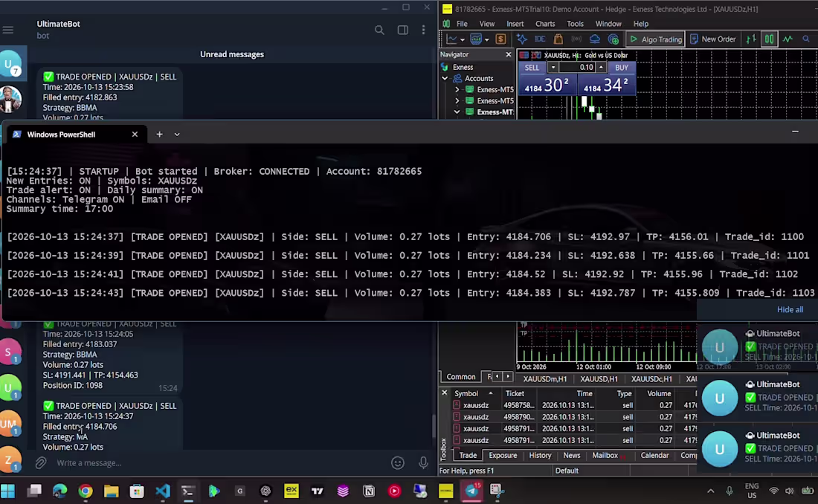The image size is (818, 504).
Task: Click the Telegram chat scrollbar thumb
Action: click(434, 426)
